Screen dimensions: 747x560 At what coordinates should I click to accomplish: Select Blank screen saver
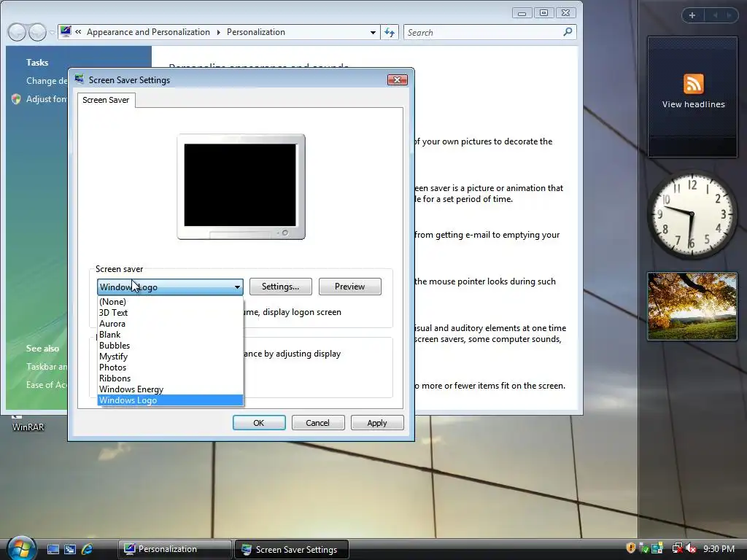tap(170, 334)
